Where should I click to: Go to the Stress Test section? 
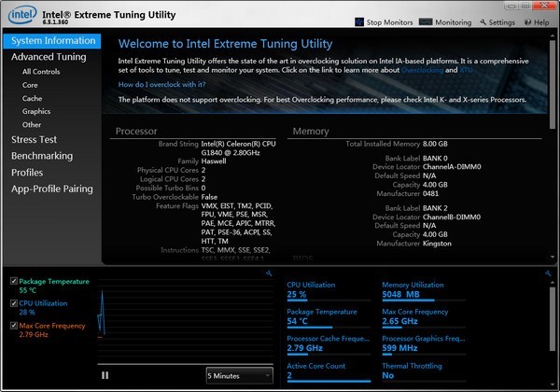(x=36, y=140)
